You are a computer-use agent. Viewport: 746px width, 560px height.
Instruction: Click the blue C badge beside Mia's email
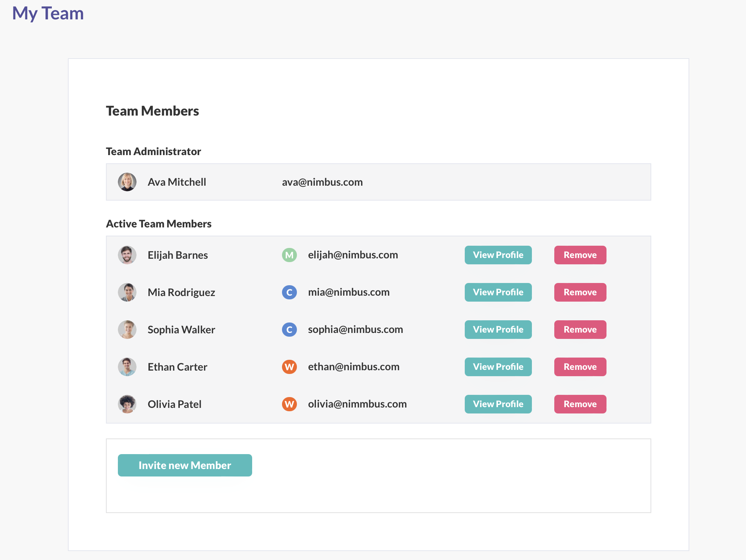289,292
